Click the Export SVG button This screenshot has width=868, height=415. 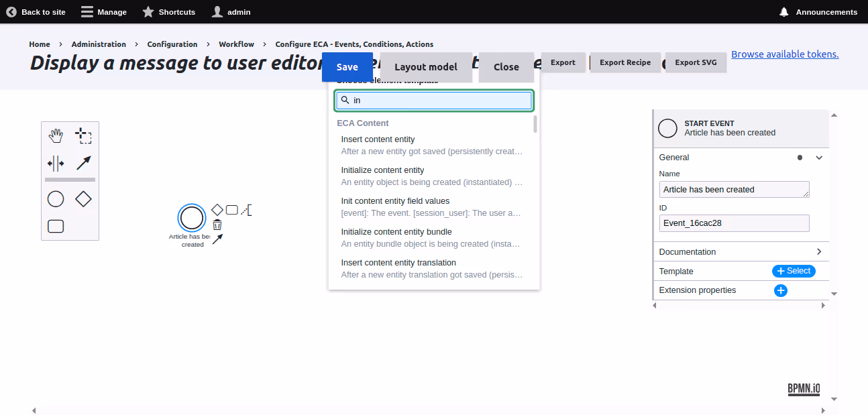696,62
